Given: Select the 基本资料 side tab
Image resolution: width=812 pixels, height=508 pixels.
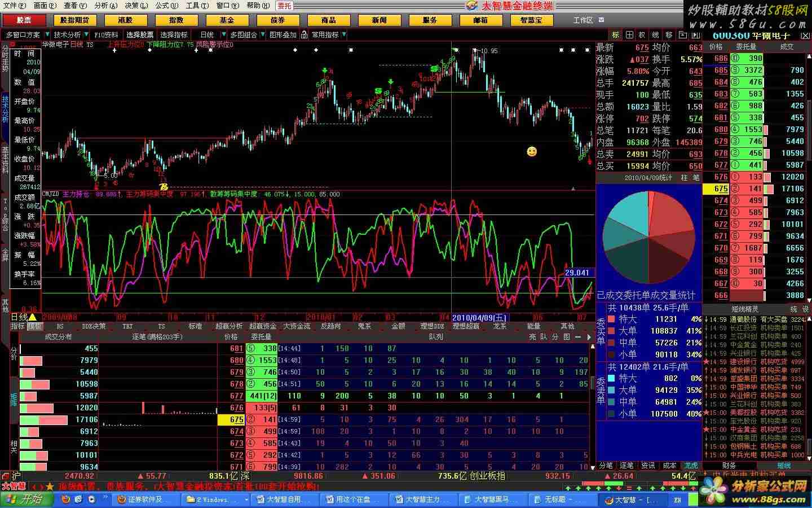Looking at the screenshot, I should (x=5, y=160).
